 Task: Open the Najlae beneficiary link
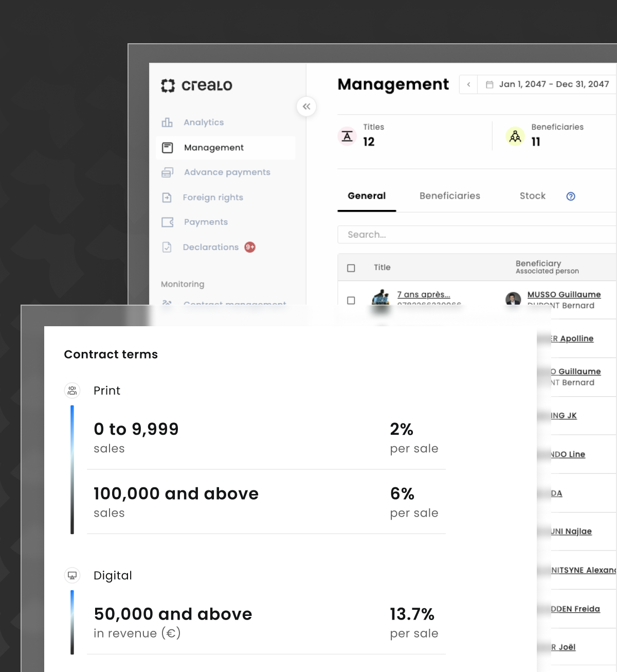[x=571, y=532]
